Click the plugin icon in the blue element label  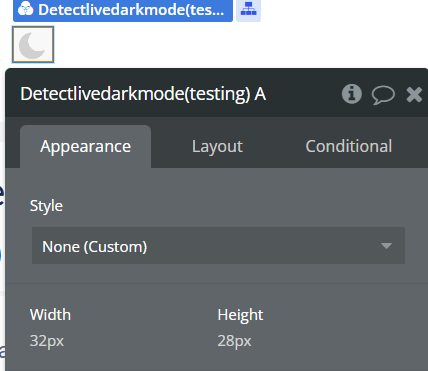pyautogui.click(x=26, y=9)
